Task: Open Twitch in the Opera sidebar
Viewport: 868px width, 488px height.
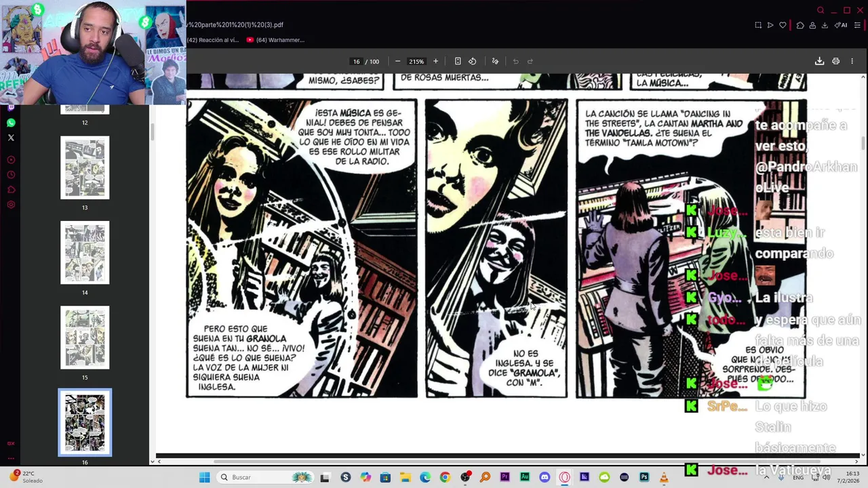Action: point(11,107)
